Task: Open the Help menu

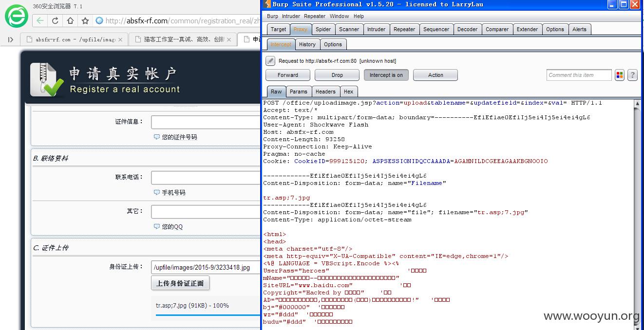Action: point(359,16)
